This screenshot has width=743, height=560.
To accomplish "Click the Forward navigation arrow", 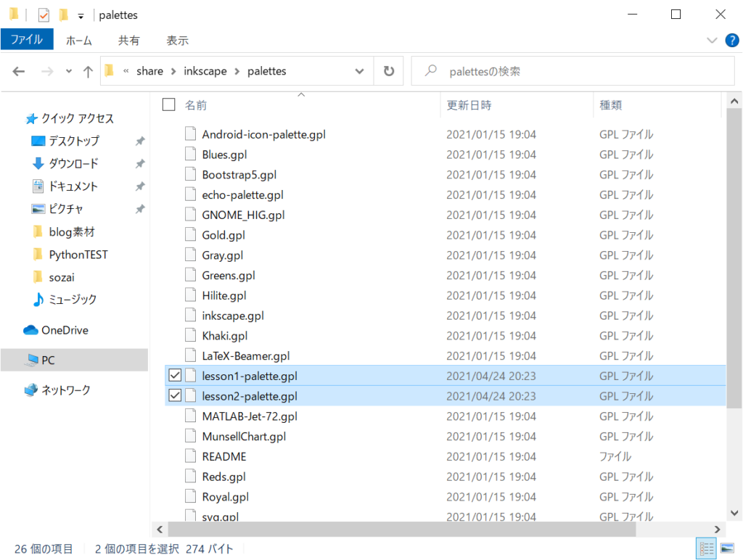I will (x=47, y=72).
